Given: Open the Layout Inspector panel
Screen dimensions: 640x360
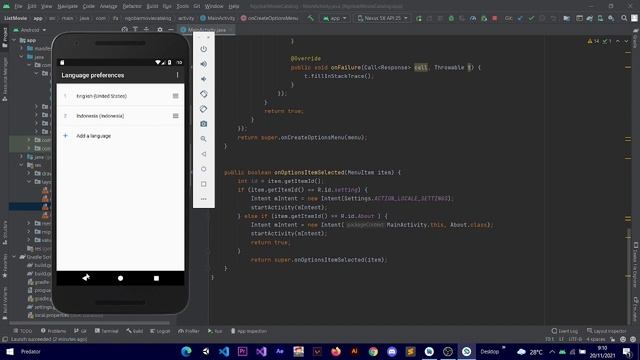Looking at the screenshot, I should [607, 331].
